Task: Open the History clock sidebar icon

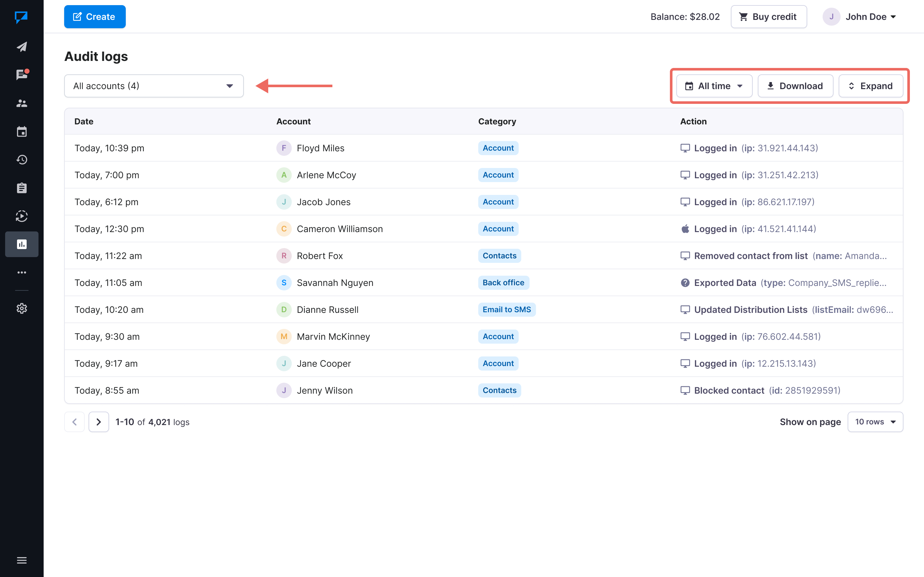Action: tap(22, 160)
